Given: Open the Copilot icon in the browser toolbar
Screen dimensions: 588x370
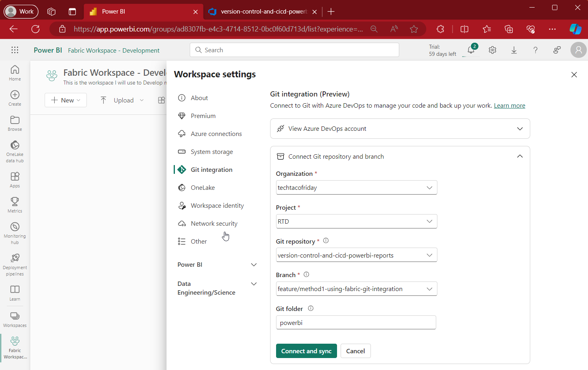Looking at the screenshot, I should click(575, 29).
